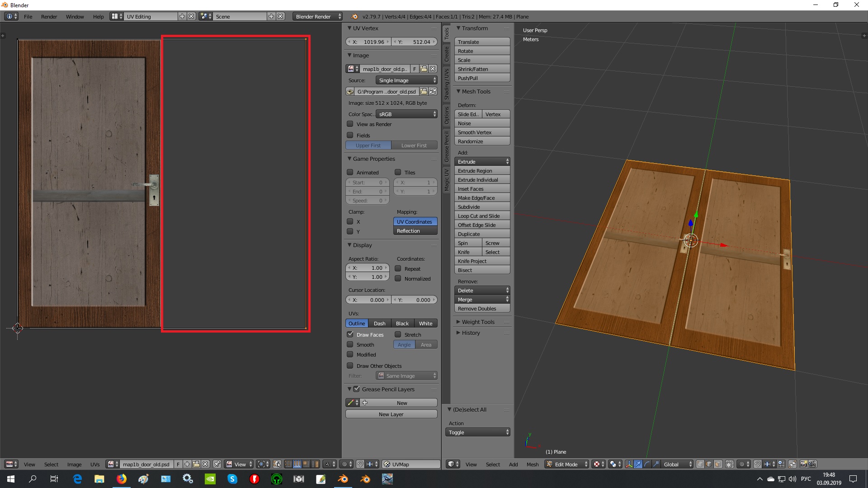Enable the View as Render checkbox
Viewport: 868px width, 488px height.
point(350,124)
